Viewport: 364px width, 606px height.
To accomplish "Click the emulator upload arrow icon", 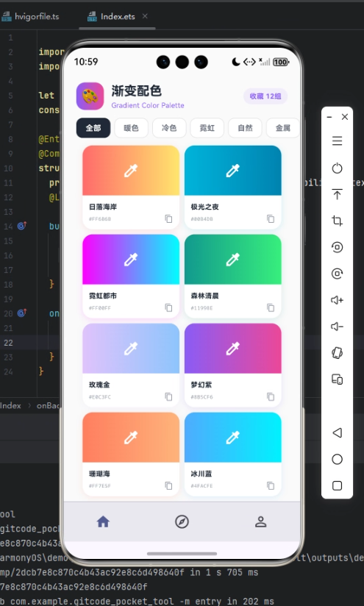I will tap(337, 194).
